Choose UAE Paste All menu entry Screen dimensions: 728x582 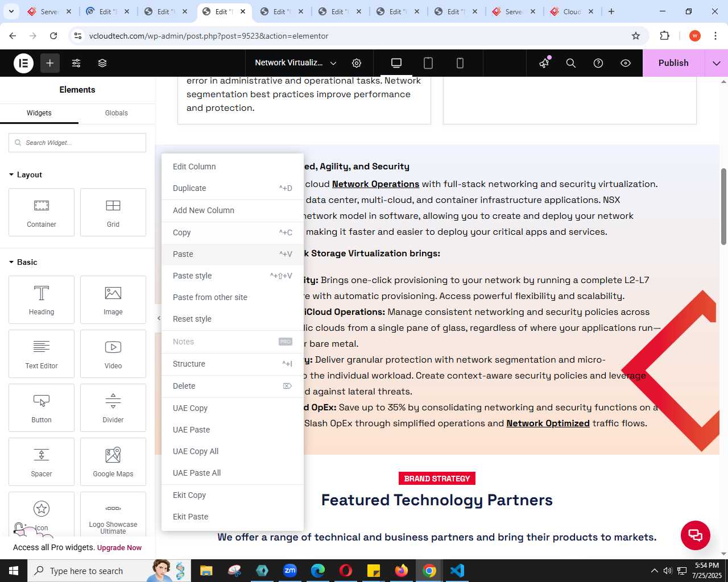click(233, 473)
